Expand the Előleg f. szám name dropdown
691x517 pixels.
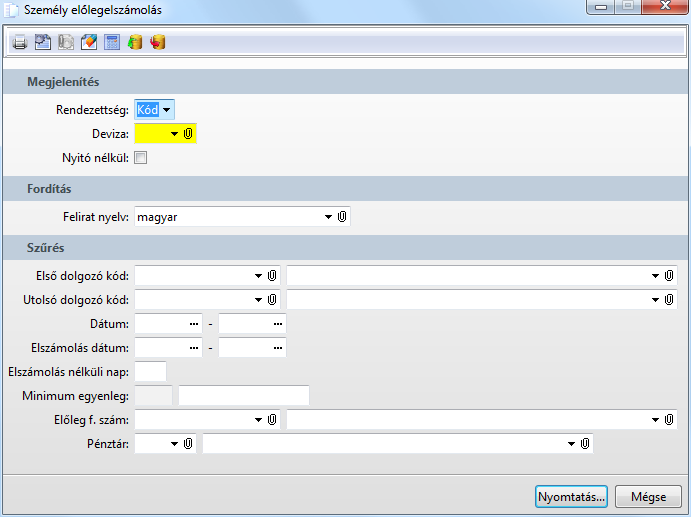coord(655,420)
